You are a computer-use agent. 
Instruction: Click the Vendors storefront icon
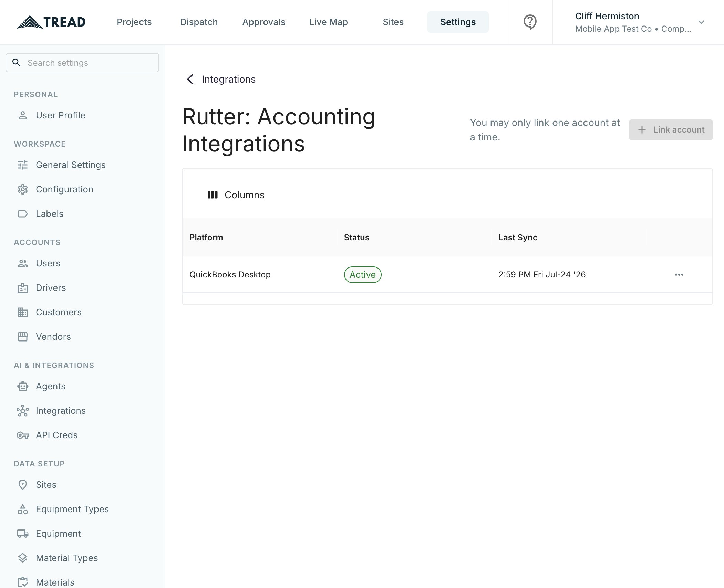click(23, 337)
